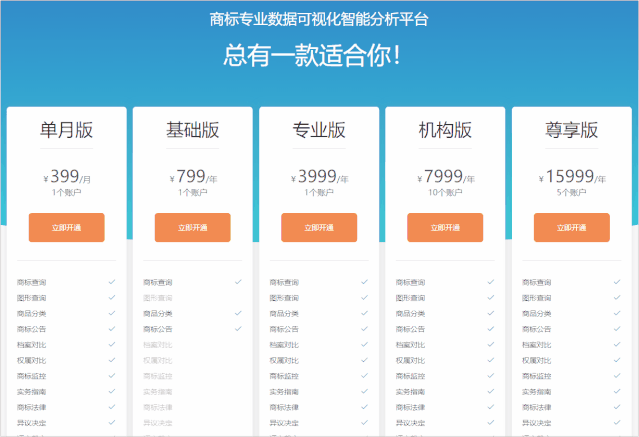Click check mark for 异议决定 in 单月版
639x437 pixels.
pos(112,422)
